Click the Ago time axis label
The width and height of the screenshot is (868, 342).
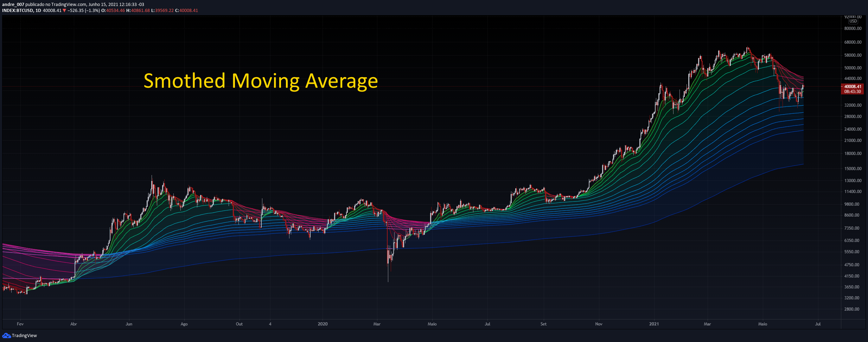tap(184, 324)
